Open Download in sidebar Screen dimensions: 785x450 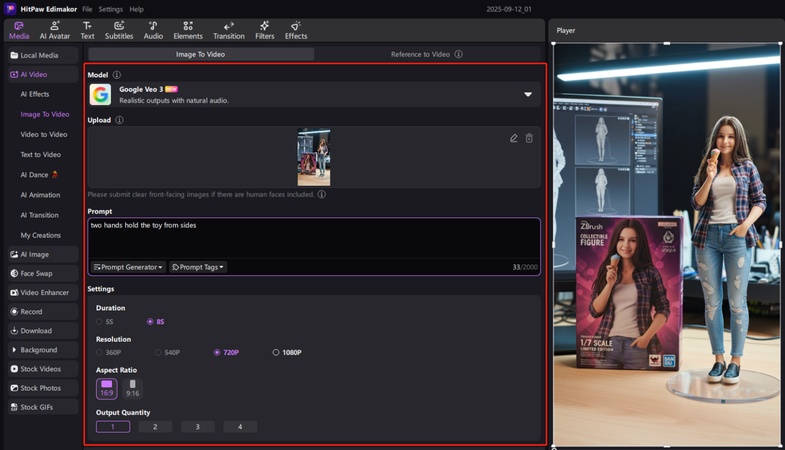43,330
